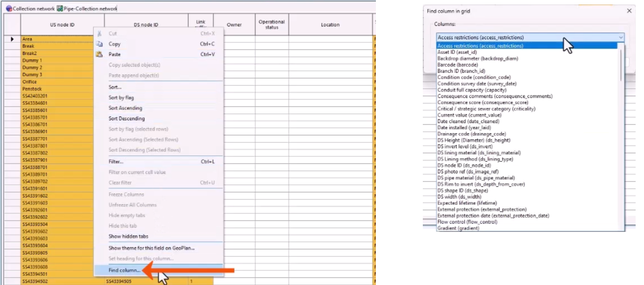Select the Area cell in US node ID

(x=58, y=39)
